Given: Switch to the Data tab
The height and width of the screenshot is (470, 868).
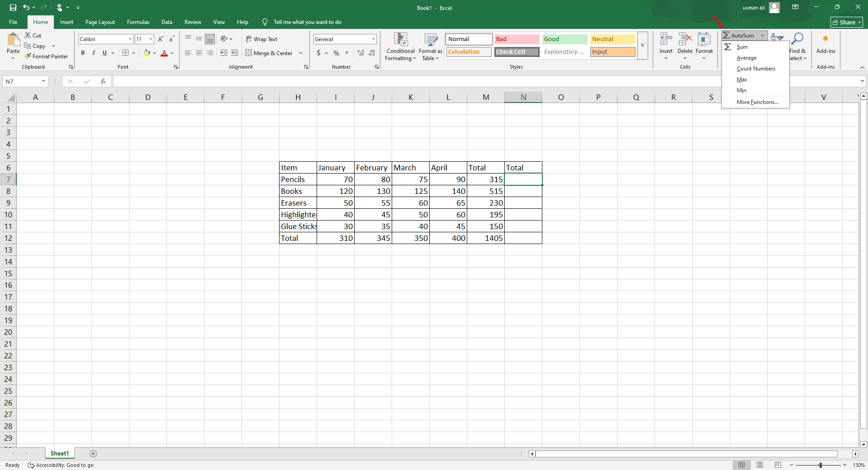Looking at the screenshot, I should click(167, 22).
